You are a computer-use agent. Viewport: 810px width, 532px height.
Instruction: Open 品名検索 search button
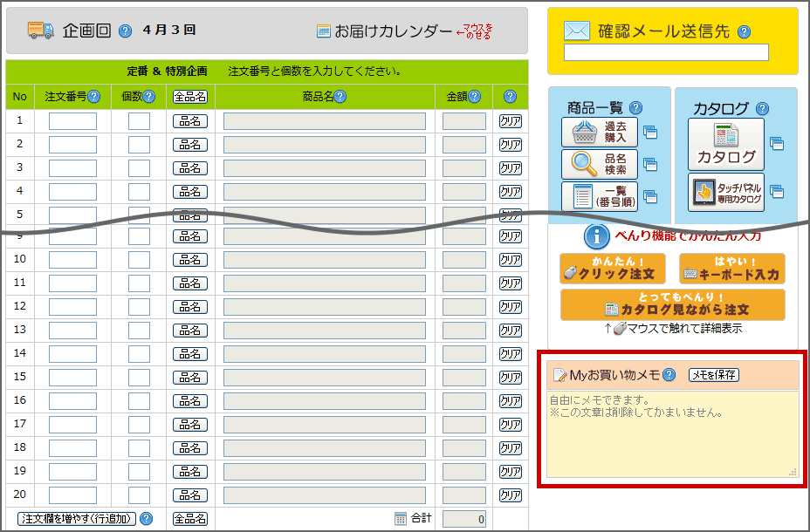[x=600, y=165]
